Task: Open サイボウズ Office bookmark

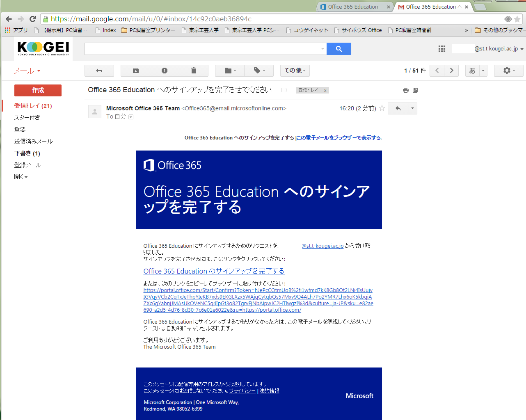Action: click(x=358, y=30)
